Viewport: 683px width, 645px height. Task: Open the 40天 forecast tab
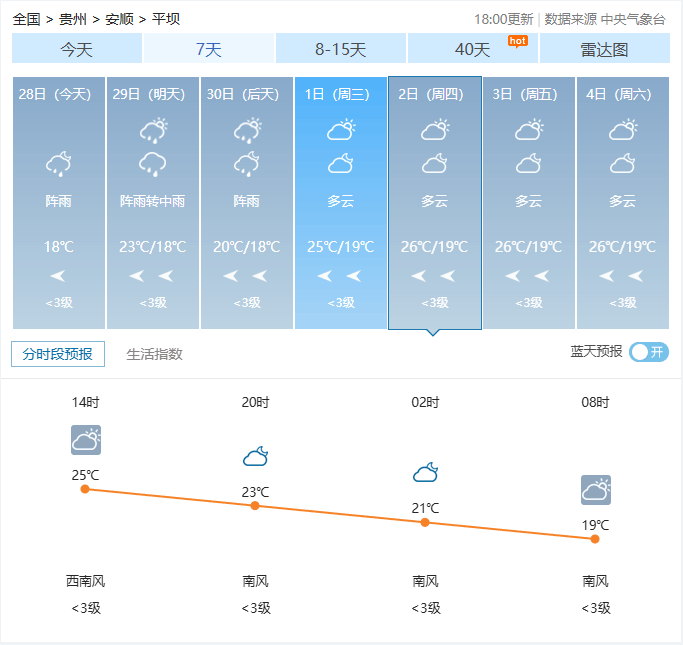472,49
